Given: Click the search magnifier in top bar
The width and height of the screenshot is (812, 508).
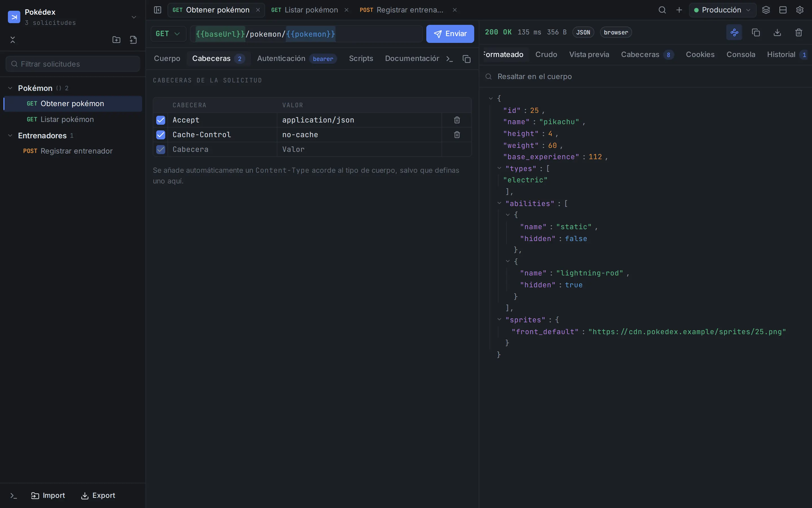Looking at the screenshot, I should (x=662, y=10).
